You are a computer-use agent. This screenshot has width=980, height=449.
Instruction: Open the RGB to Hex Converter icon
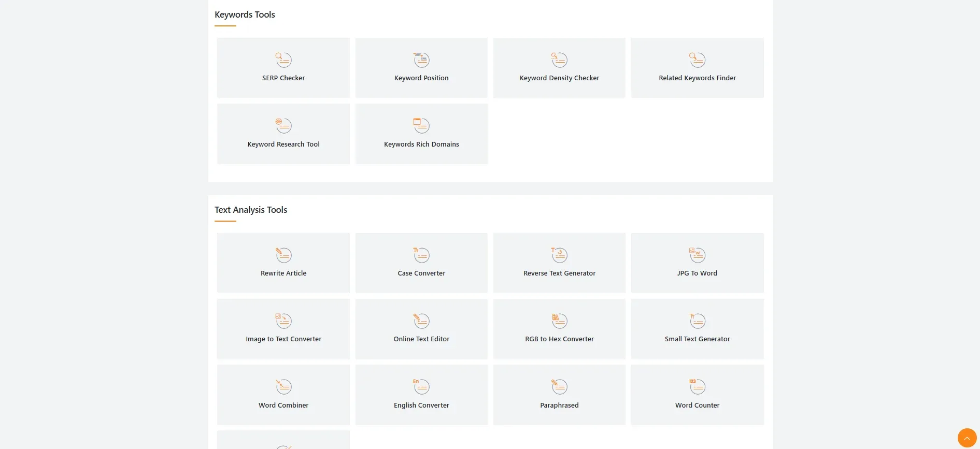tap(559, 321)
